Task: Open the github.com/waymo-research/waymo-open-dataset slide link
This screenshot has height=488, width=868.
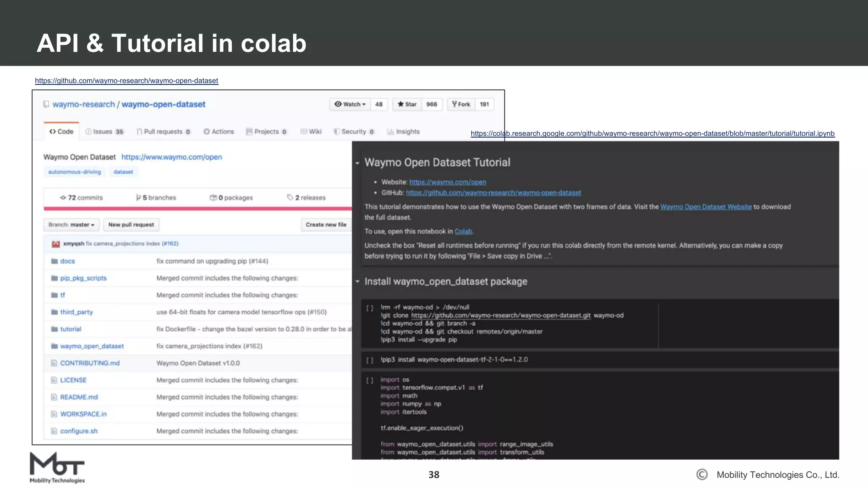Action: click(x=127, y=80)
